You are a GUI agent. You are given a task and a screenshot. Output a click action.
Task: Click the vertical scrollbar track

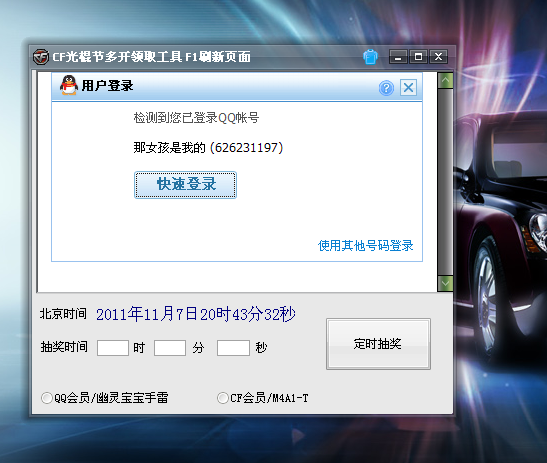point(445,182)
